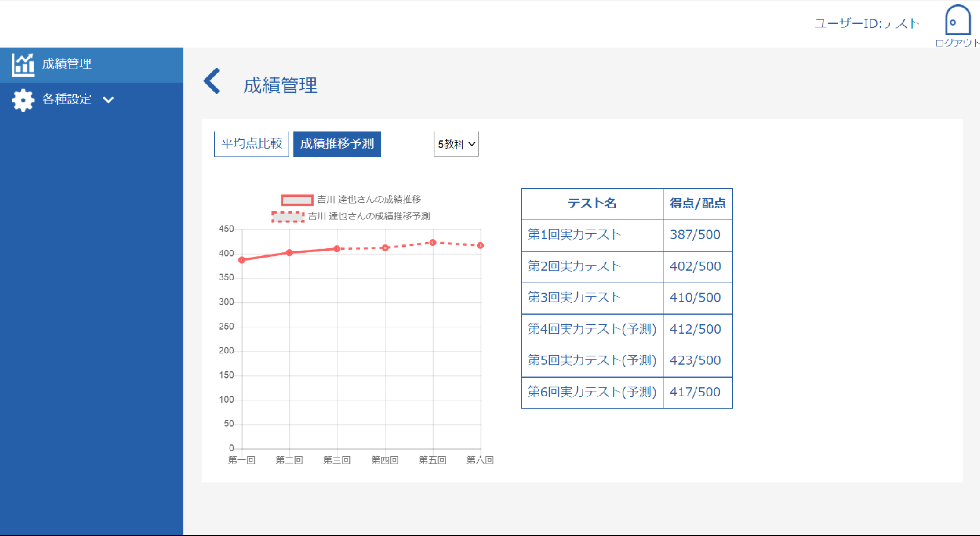Viewport: 980px width, 536px height.
Task: Select the 成績推移予測 tab
Action: tap(337, 144)
